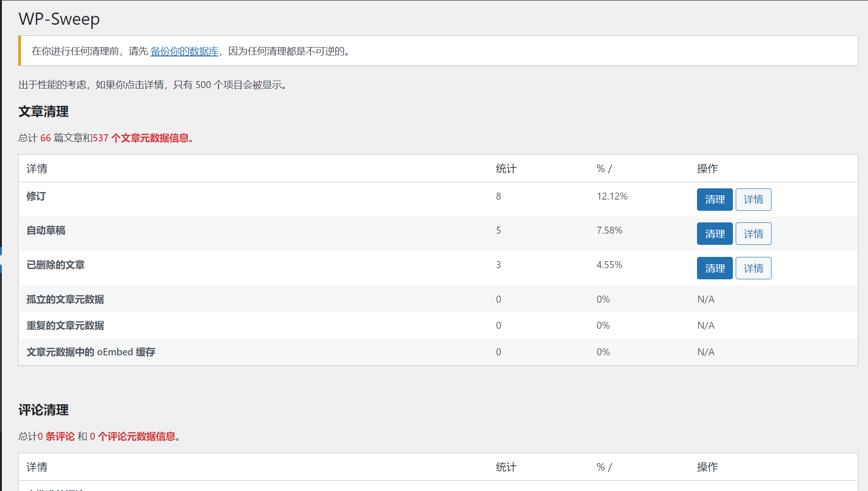The image size is (868, 491).
Task: Click the 537 个文章元数据信息 summary text
Action: tap(141, 138)
